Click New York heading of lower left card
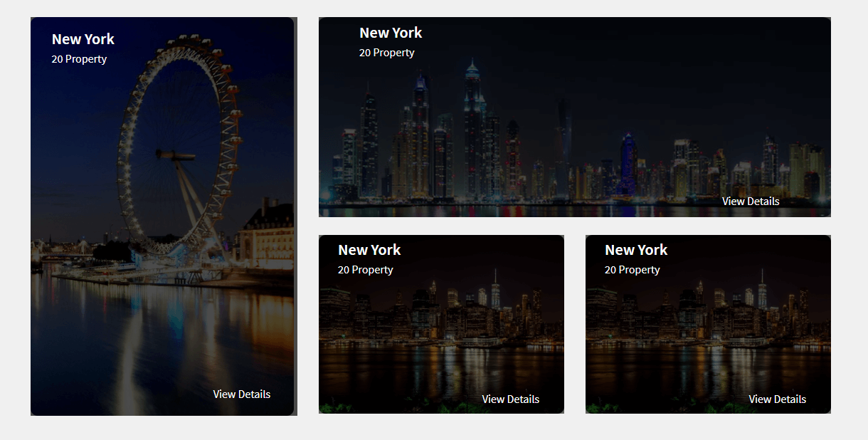 pyautogui.click(x=369, y=250)
